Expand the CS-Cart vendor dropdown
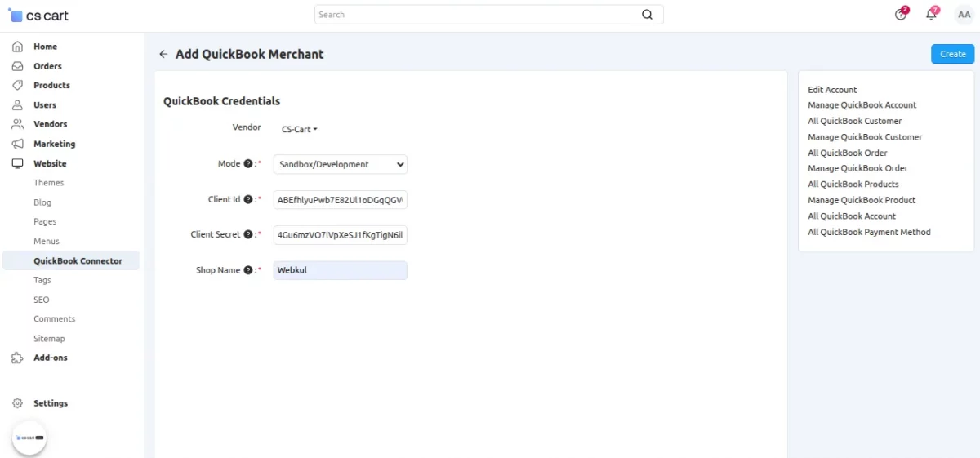The width and height of the screenshot is (980, 458). 299,129
